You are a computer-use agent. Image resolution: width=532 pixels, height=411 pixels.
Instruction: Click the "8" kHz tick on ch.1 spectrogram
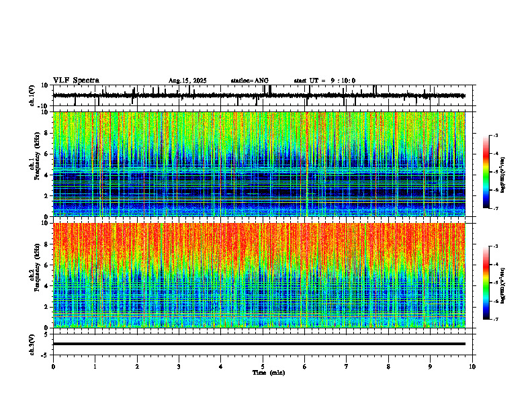pos(47,133)
